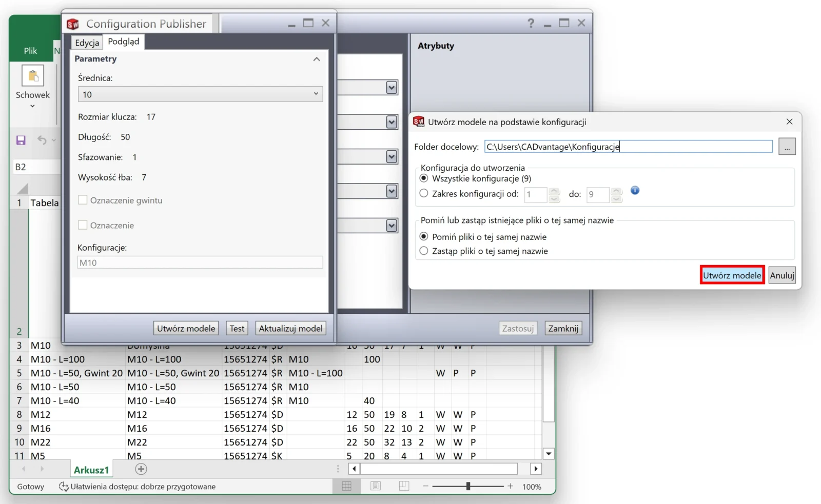Screen dimensions: 821x504
Task: Select Zakres konfiguracji od radio button
Action: point(424,193)
